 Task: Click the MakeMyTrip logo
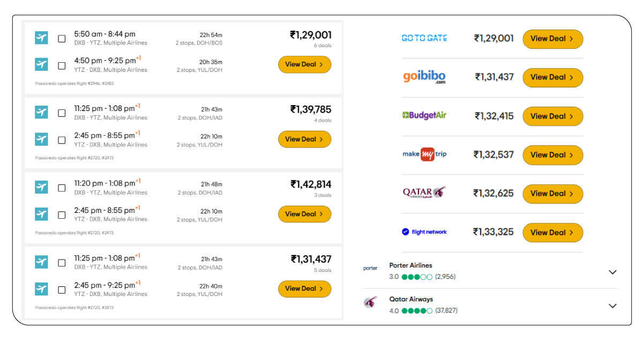coord(425,154)
